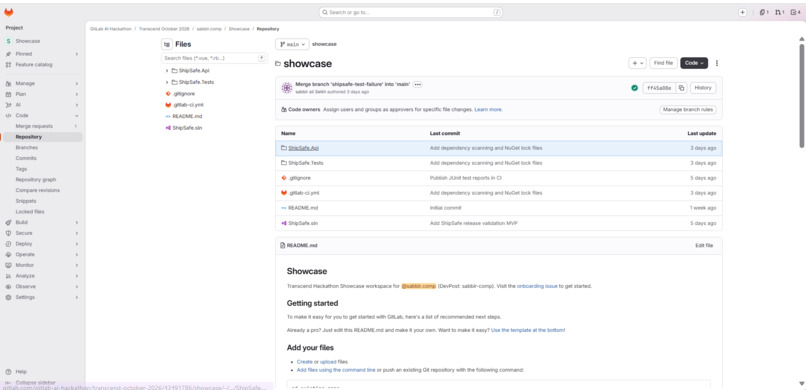Click the Manage branch rules button
The width and height of the screenshot is (806, 390).
coord(687,109)
